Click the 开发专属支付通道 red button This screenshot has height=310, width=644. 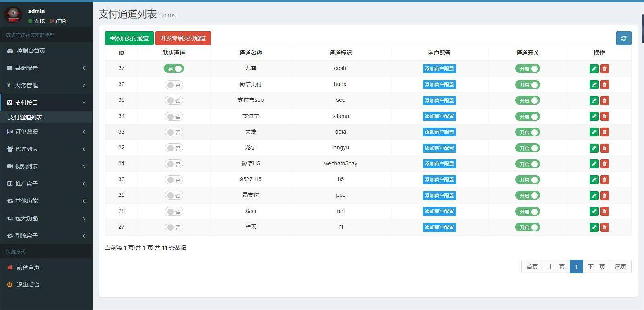tap(183, 38)
